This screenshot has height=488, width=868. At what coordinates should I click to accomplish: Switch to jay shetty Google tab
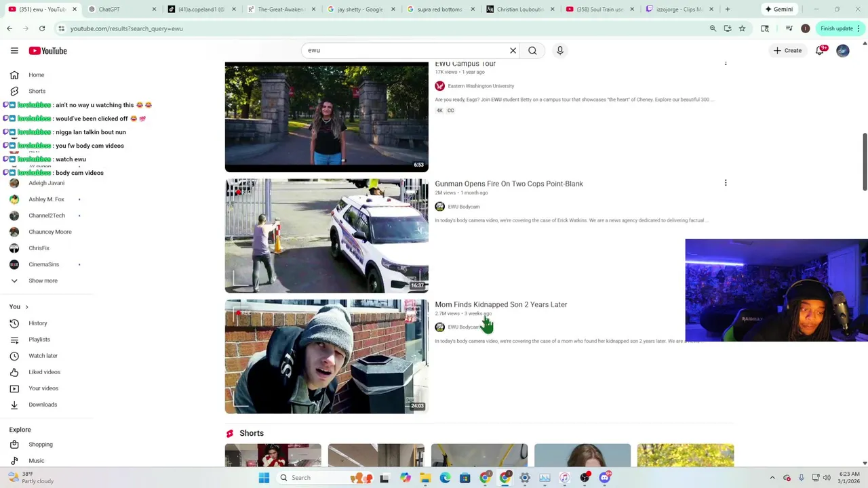(361, 9)
